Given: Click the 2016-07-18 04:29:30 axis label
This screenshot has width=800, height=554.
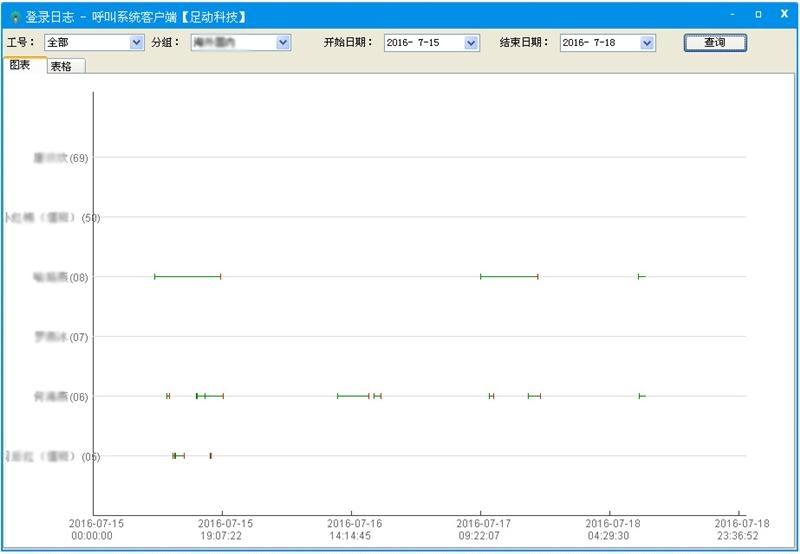Looking at the screenshot, I should point(612,529).
